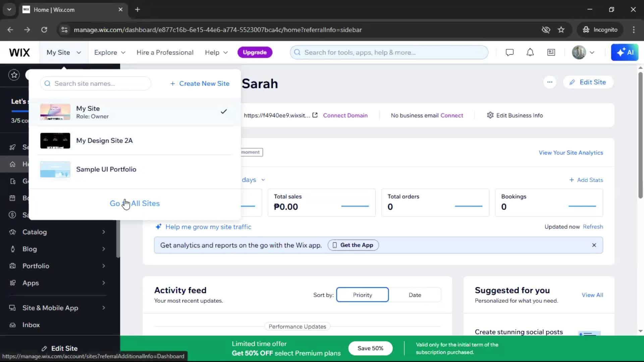
Task: Click Save 50% button
Action: click(370, 348)
